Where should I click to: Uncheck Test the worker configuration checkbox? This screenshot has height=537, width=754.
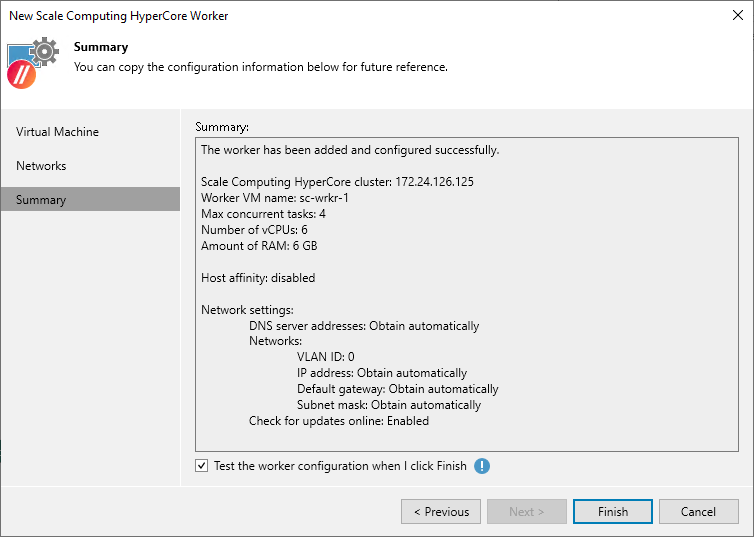coord(202,466)
